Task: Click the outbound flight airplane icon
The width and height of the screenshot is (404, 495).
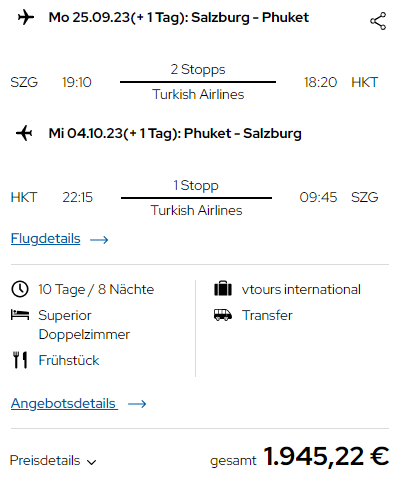Action: pos(26,17)
